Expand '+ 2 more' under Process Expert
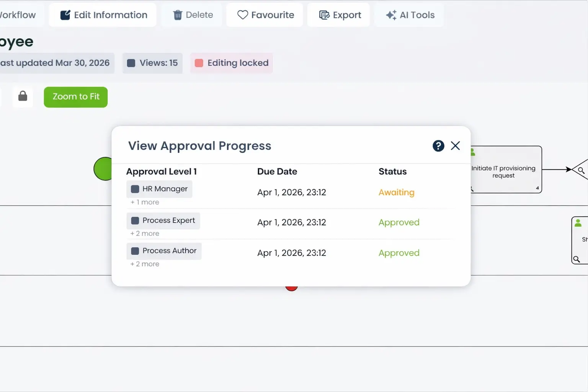588x392 pixels. (x=145, y=234)
